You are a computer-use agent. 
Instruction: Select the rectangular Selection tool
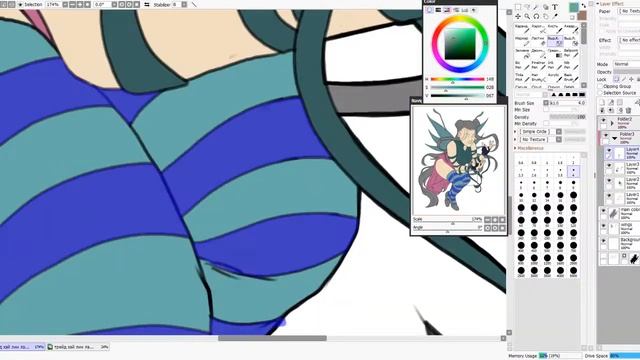[x=518, y=7]
